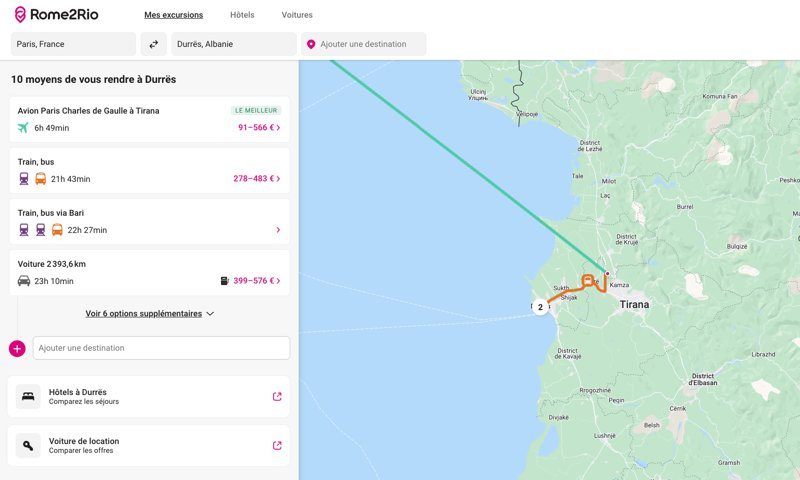800x480 pixels.
Task: Click the Comparez les séjours subtitle
Action: 84,401
